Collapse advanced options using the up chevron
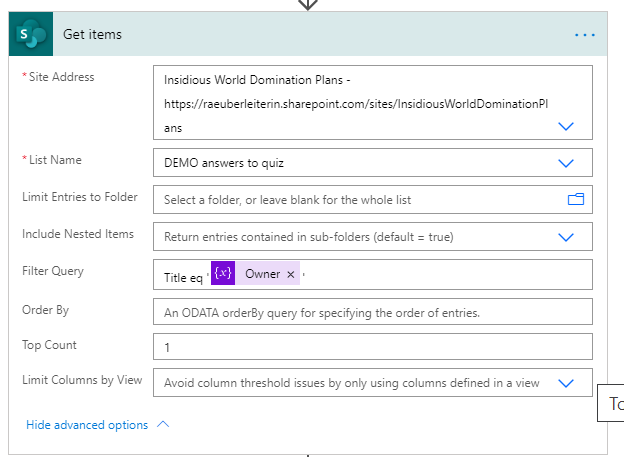Viewport: 624px width, 457px height. click(x=164, y=425)
